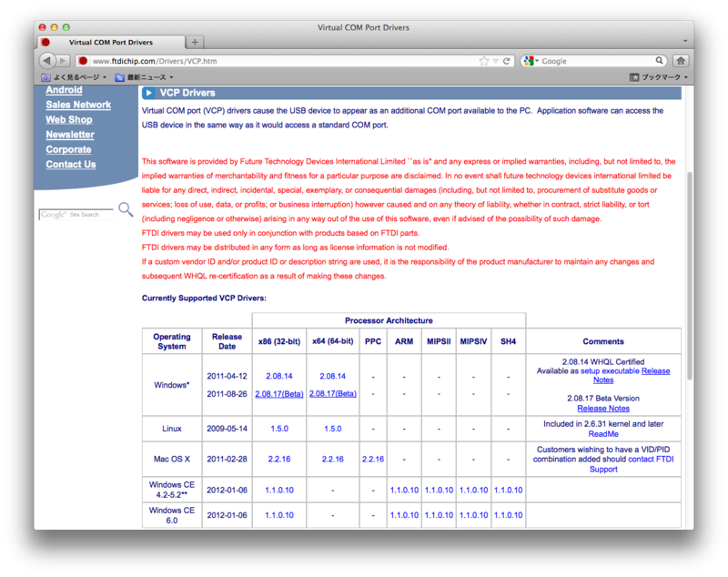Viewport: 728px width, 577px height.
Task: Download Windows CE 4.2-5.2 MIPSII 1.1.0.10 driver
Action: (439, 491)
